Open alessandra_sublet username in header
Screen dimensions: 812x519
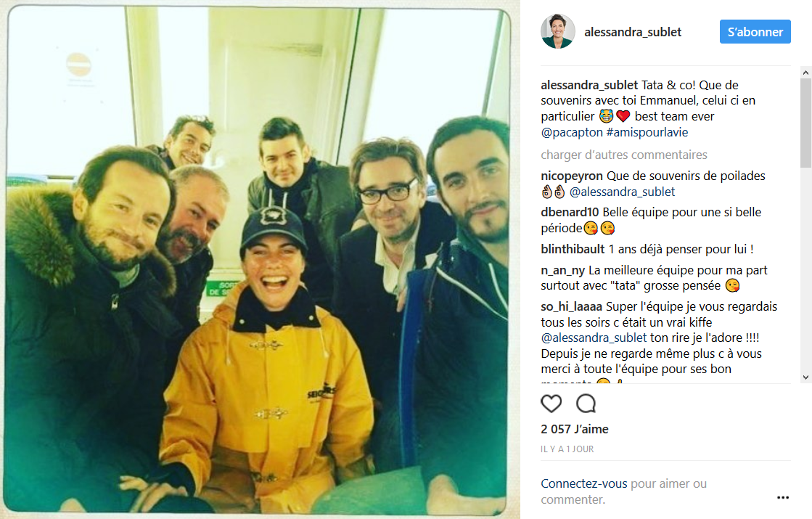pos(632,32)
